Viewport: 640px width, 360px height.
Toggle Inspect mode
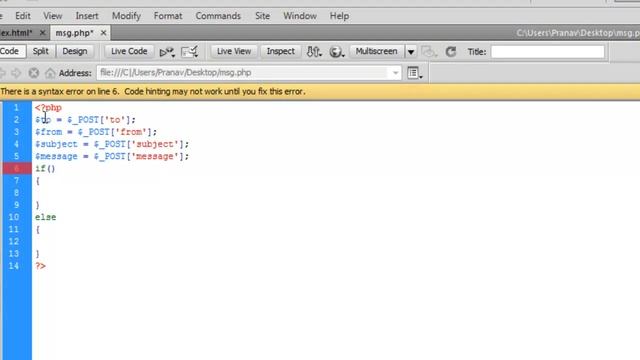(x=280, y=51)
